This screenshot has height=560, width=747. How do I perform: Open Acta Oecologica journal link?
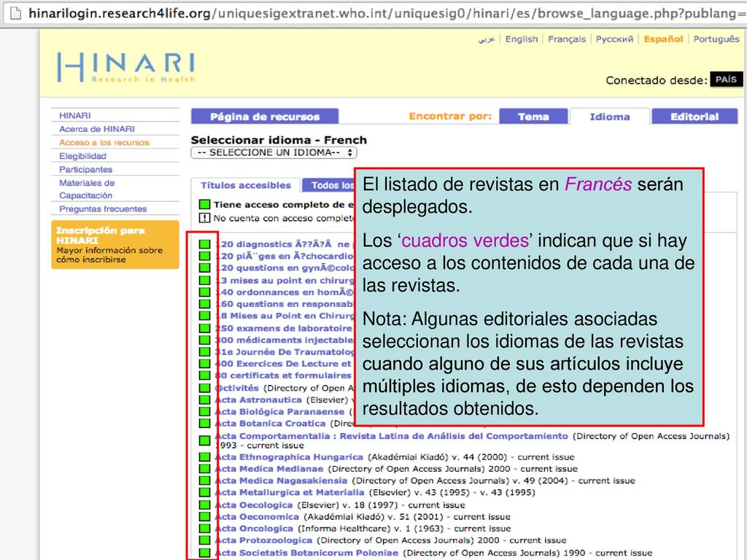[253, 505]
